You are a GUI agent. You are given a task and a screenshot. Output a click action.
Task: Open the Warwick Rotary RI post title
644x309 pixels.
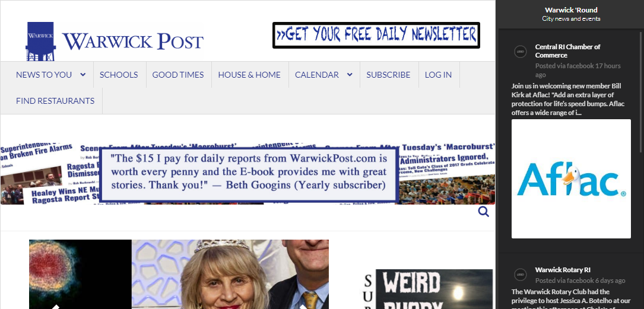coord(563,270)
